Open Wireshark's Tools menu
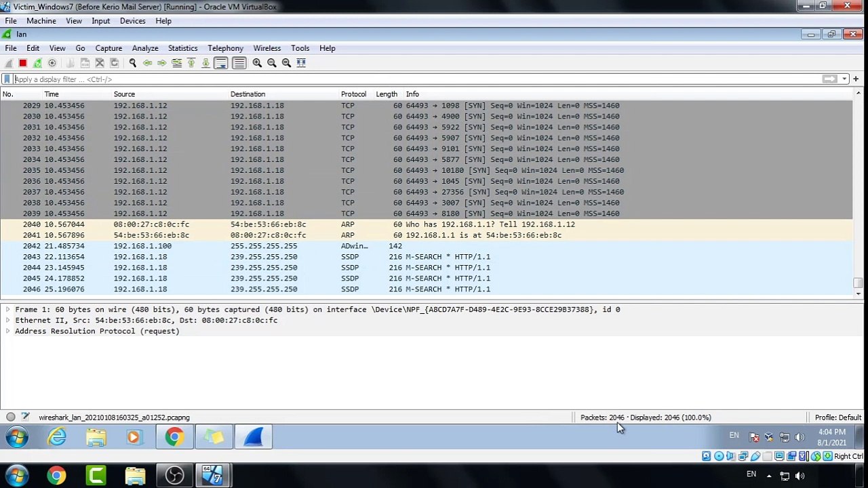868x488 pixels. click(x=300, y=48)
